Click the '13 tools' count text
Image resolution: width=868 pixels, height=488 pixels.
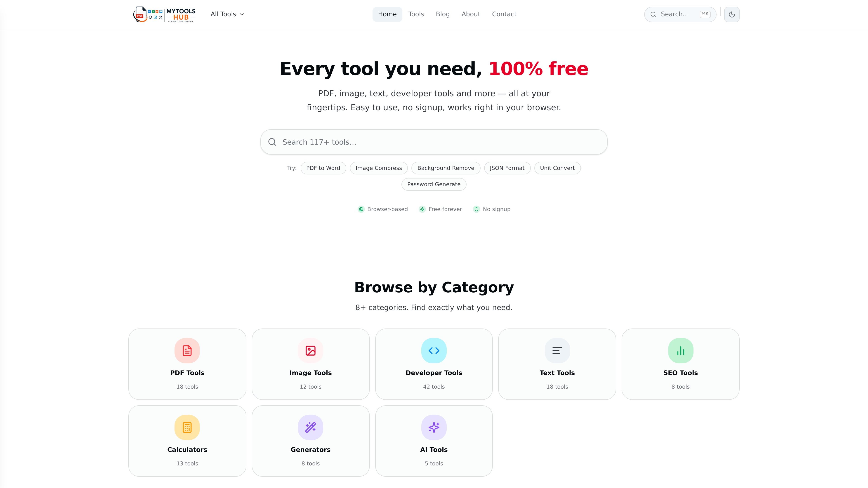click(x=187, y=463)
